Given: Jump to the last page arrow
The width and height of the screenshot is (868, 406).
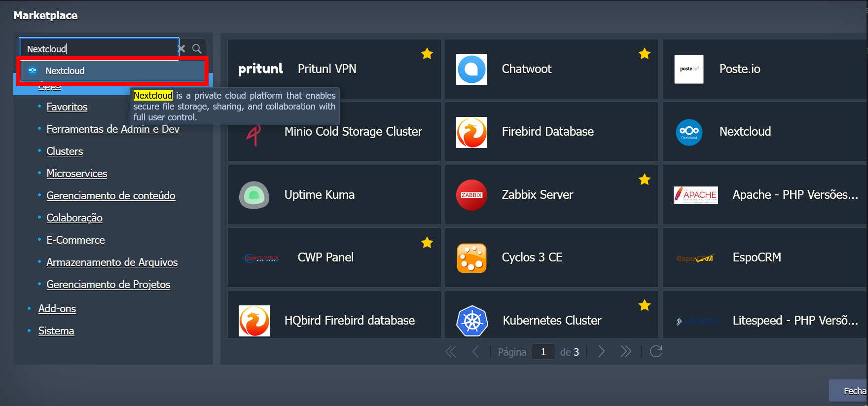Looking at the screenshot, I should pos(625,351).
